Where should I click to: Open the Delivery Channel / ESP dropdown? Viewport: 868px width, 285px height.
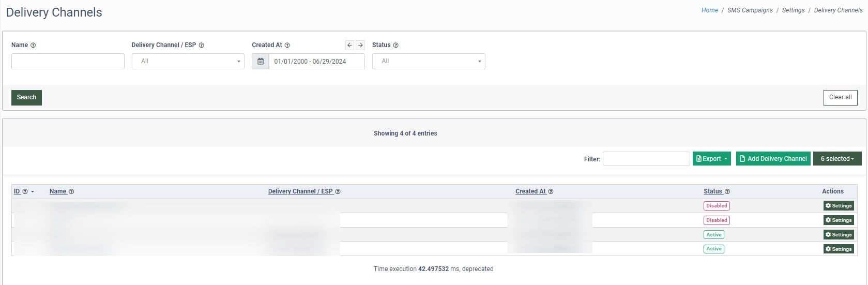coord(188,62)
